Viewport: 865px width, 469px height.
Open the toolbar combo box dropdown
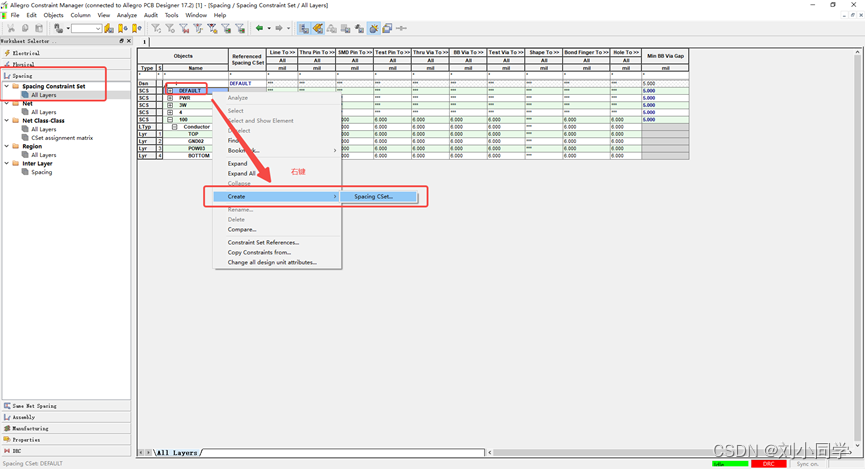98,29
